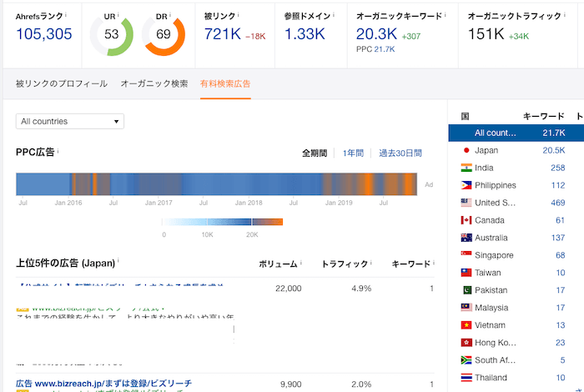584x392 pixels.
Task: Switch to 被リンクのプロフィール tab
Action: tap(62, 83)
